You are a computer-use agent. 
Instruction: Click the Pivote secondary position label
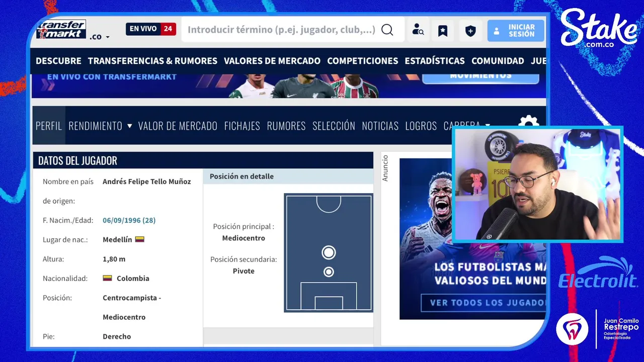244,271
